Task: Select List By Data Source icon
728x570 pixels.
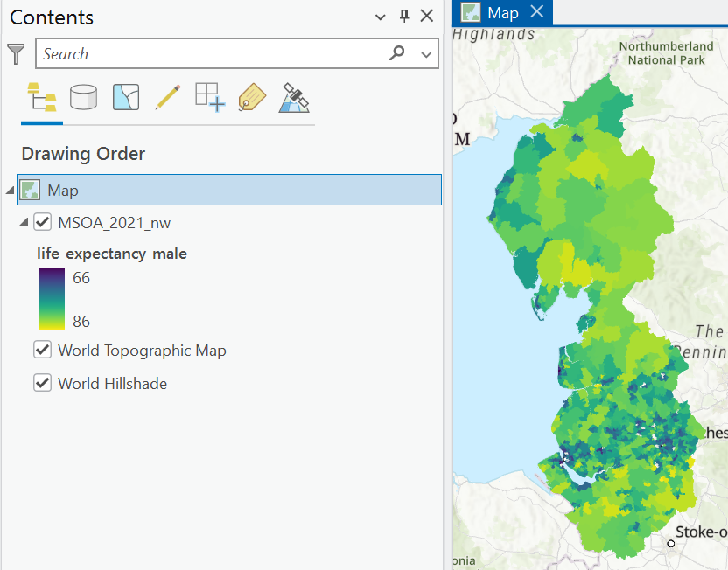Action: coord(84,97)
